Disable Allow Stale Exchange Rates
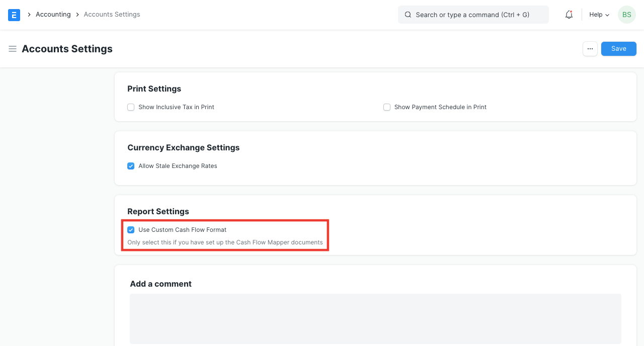 click(x=131, y=166)
